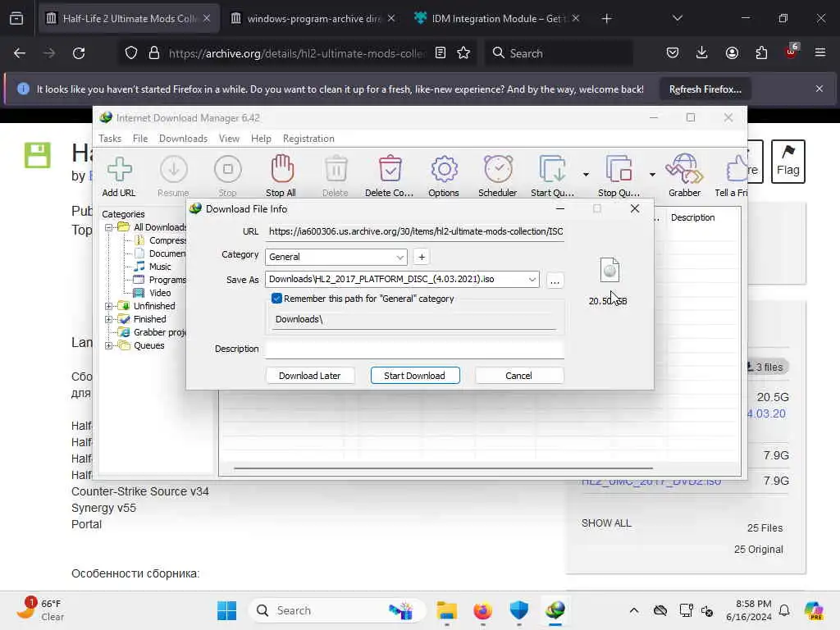The height and width of the screenshot is (630, 840).
Task: Collapse the All Downloads tree node
Action: (109, 227)
